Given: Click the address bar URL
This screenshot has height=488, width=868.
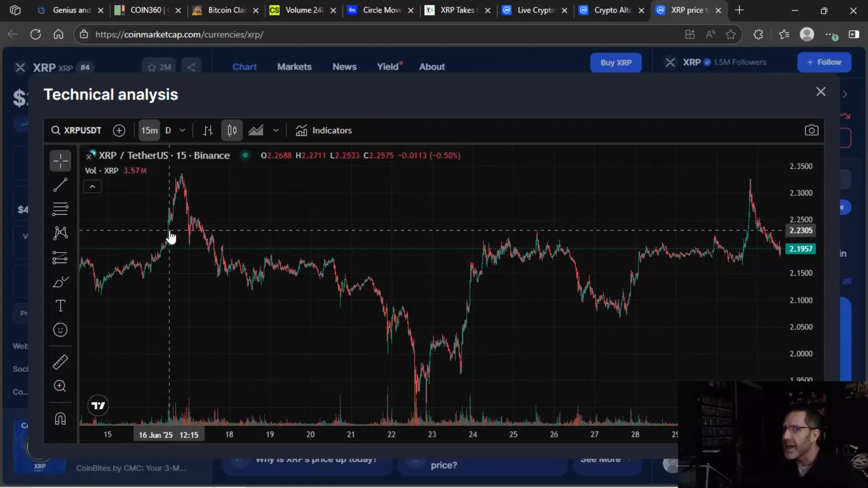Looking at the screenshot, I should point(179,34).
